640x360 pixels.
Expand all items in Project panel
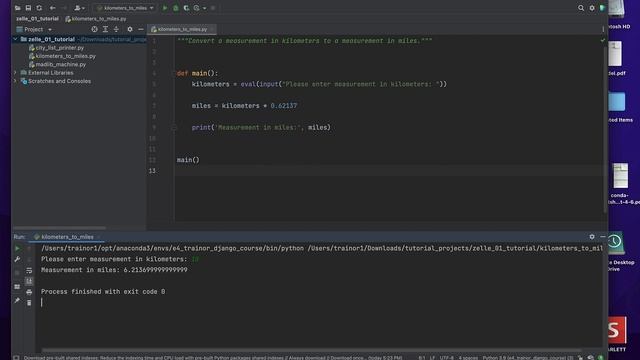point(105,29)
